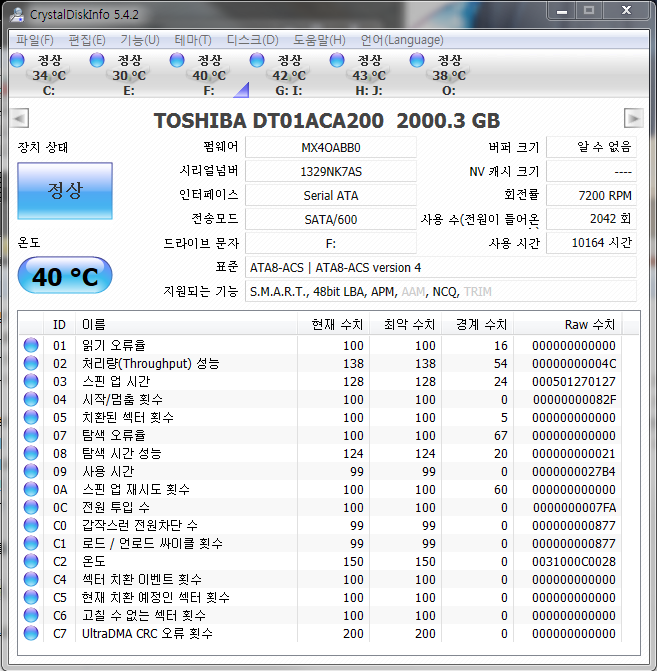Viewport: 657px width, 671px height.
Task: Click the CrystalDiskInfo title bar app icon
Action: coord(17,12)
